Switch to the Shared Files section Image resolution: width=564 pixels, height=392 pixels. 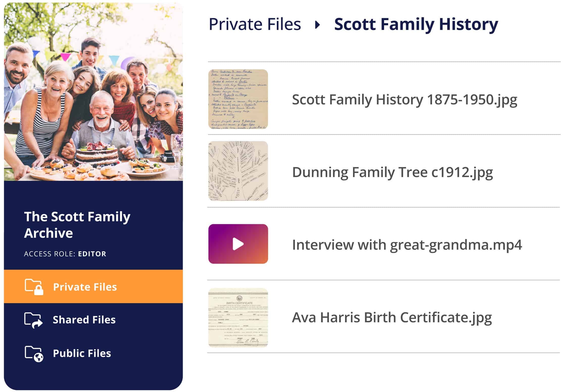coord(84,320)
